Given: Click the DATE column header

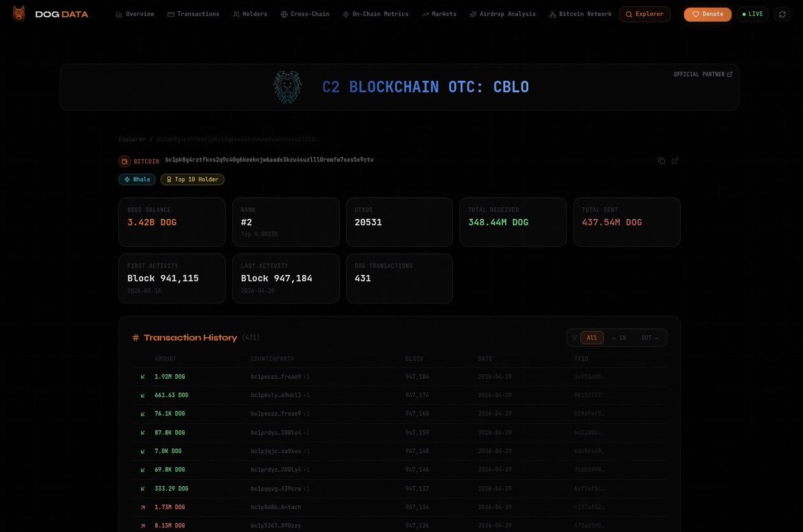Looking at the screenshot, I should [485, 359].
